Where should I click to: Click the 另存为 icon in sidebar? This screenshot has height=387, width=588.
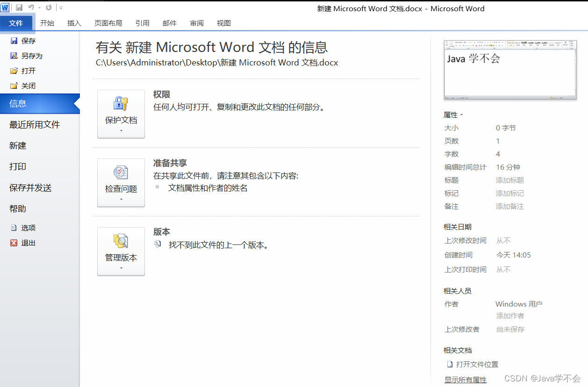pyautogui.click(x=14, y=56)
